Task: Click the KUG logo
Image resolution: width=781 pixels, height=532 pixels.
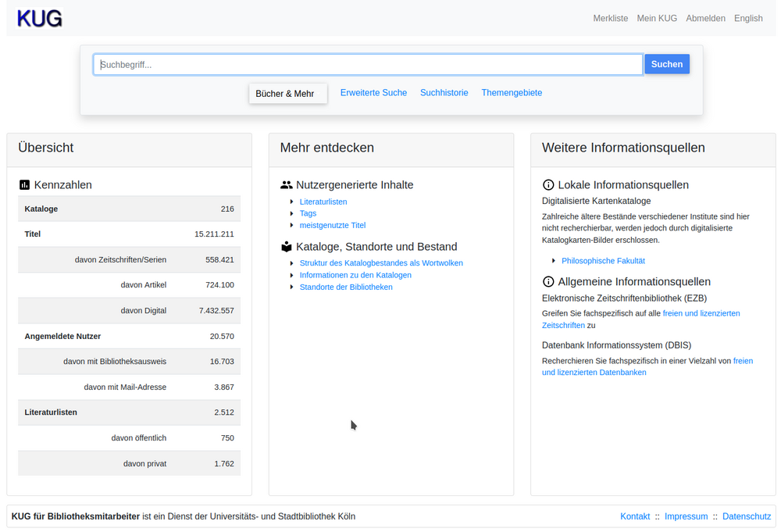Action: click(x=40, y=19)
